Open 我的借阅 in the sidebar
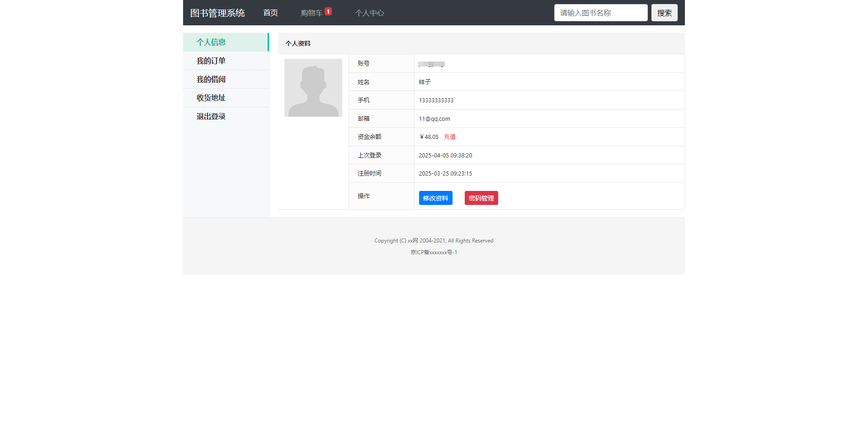This screenshot has width=868, height=423. click(x=226, y=79)
